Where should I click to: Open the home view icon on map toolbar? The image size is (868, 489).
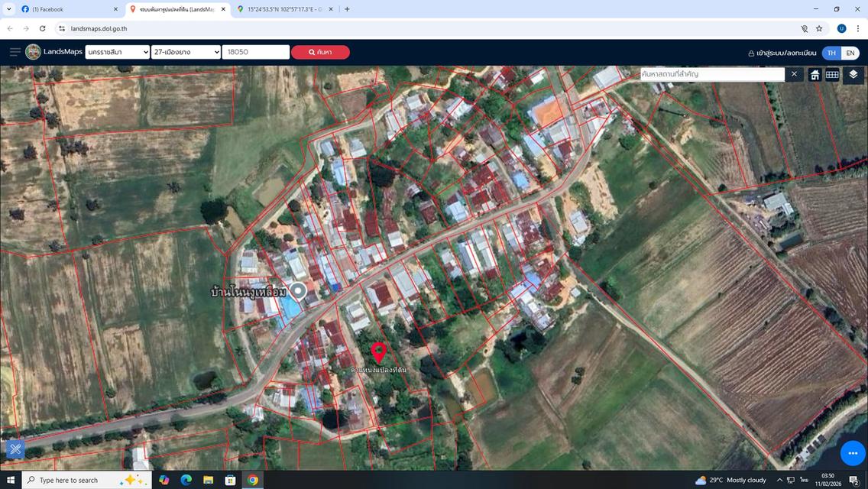pyautogui.click(x=814, y=74)
